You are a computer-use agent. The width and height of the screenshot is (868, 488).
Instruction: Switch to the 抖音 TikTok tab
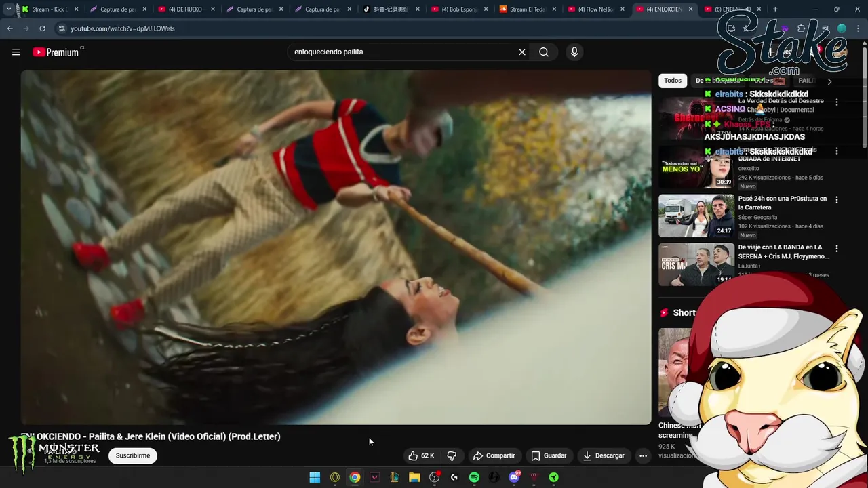[x=391, y=9]
